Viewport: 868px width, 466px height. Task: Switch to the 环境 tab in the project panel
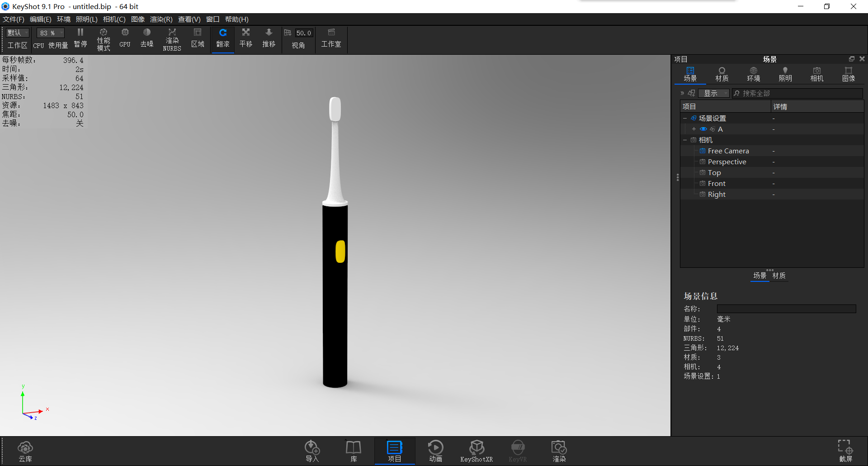(x=753, y=74)
